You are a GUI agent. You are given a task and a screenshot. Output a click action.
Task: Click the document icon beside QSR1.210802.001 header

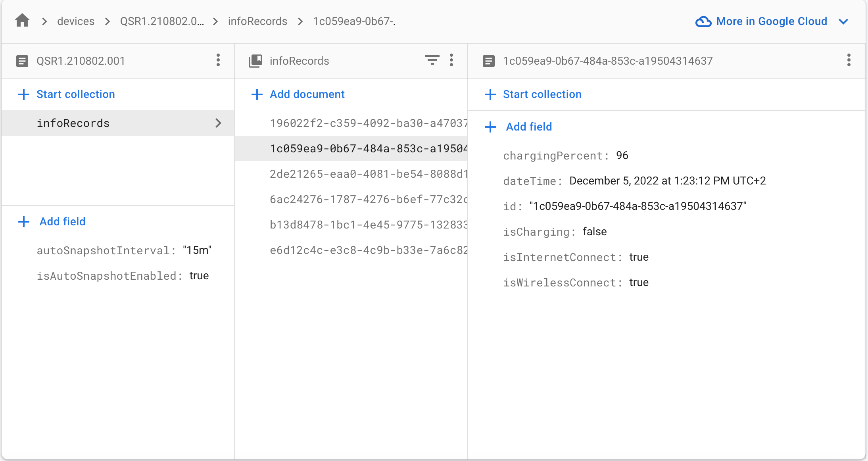click(22, 60)
